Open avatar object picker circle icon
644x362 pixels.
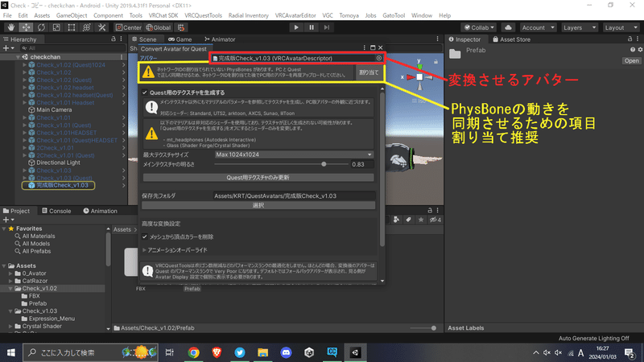coord(378,58)
